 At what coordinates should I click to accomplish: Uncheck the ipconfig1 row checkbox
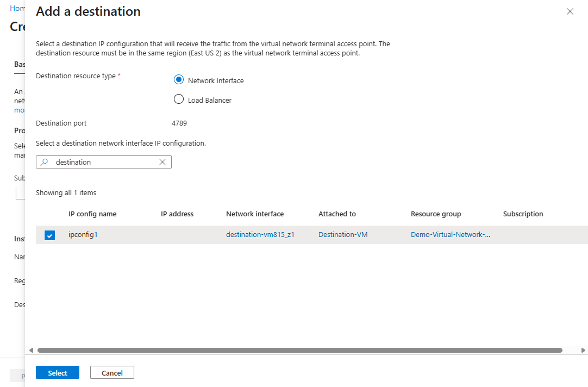(x=50, y=235)
